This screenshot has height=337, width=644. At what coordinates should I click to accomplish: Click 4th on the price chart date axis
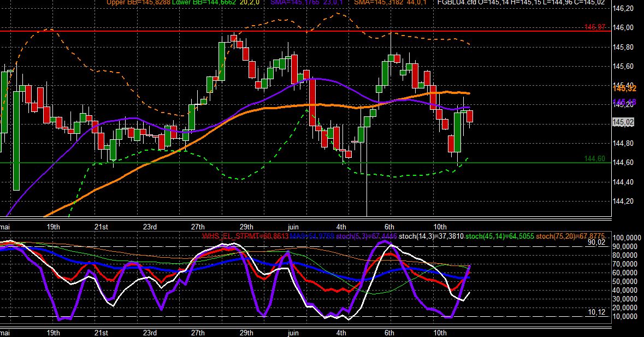[x=341, y=227]
